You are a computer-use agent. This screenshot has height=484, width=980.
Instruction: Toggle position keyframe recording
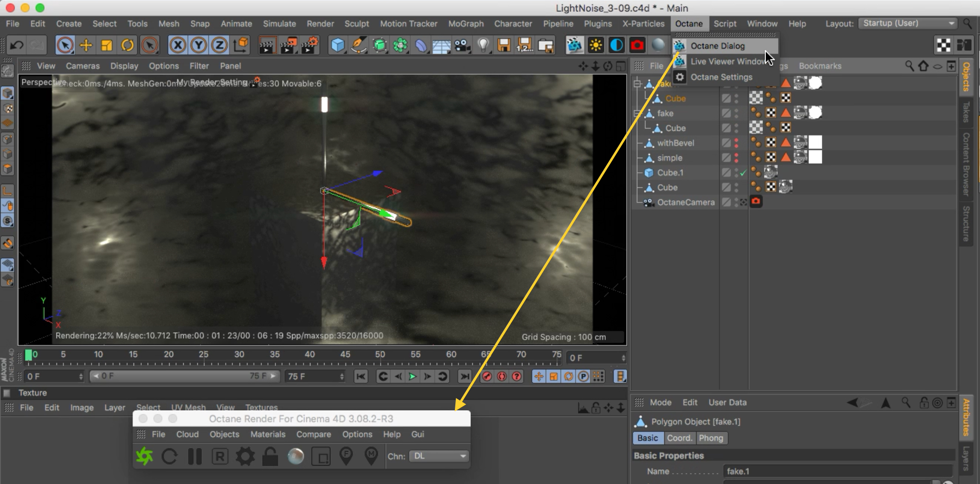(x=539, y=376)
